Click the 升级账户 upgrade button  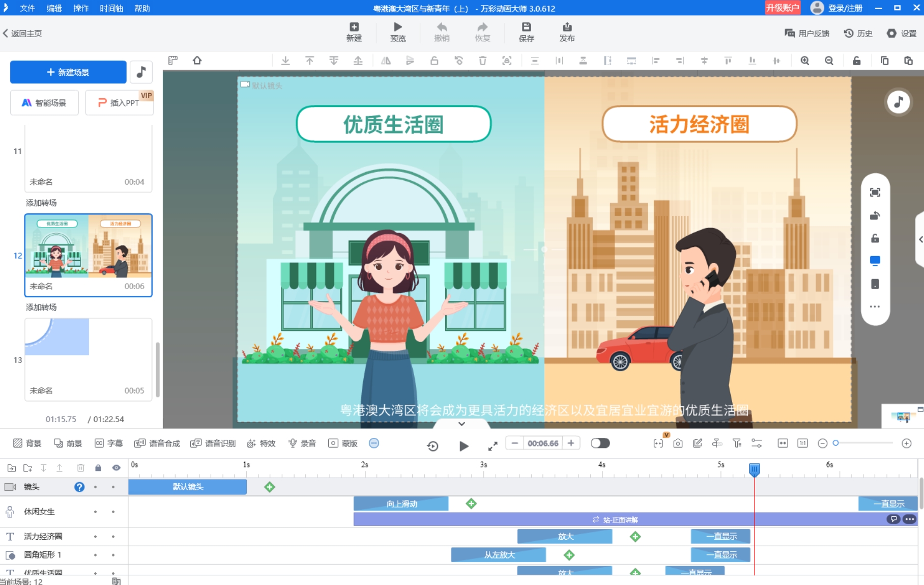coord(783,8)
